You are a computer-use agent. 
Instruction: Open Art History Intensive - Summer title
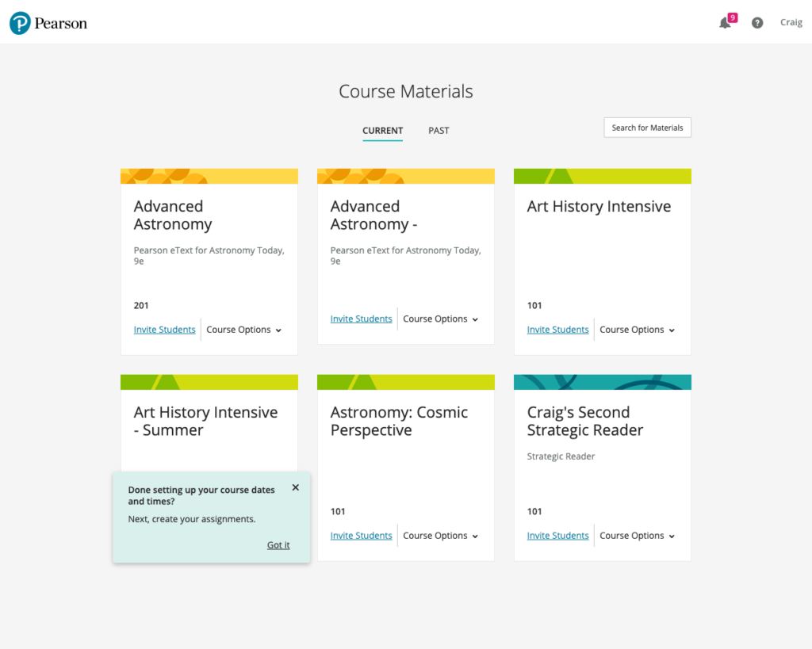(205, 421)
